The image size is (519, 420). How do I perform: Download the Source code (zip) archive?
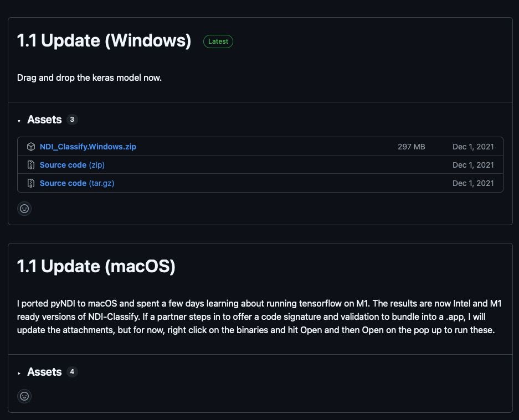pos(72,165)
